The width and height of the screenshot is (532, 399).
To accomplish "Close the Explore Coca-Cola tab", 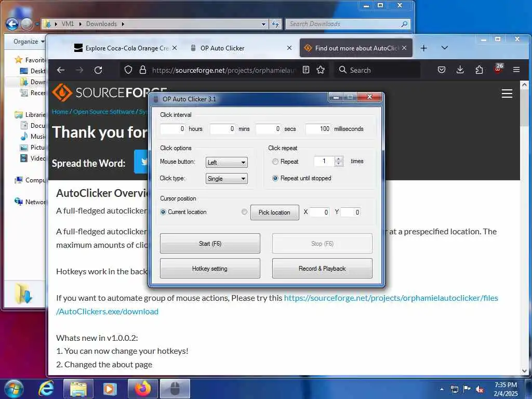I will click(175, 48).
